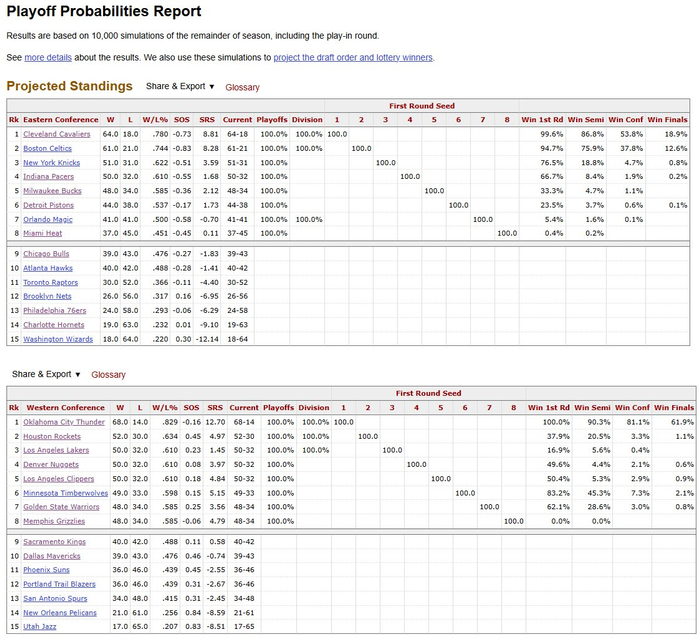700x642 pixels.
Task: Click New Orleans Pelicans link
Action: (60, 613)
